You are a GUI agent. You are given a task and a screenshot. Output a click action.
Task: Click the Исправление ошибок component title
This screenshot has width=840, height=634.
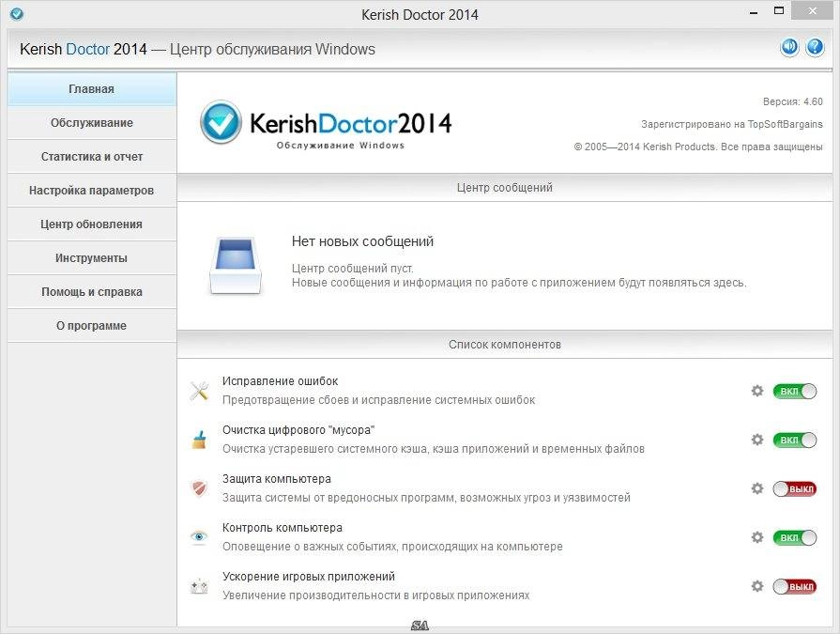coord(281,381)
